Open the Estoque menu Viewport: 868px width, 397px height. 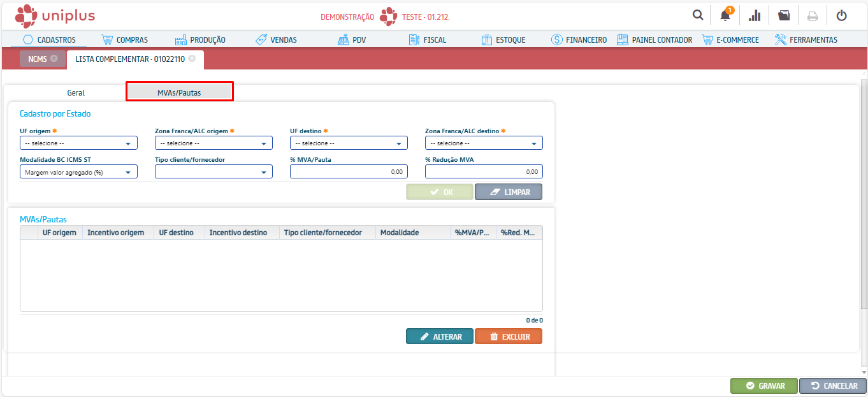click(x=503, y=40)
